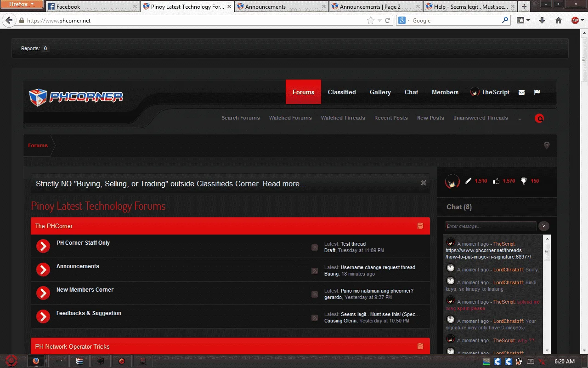Click the Read more... notice link
Viewport: 588px width, 368px height.
point(284,184)
